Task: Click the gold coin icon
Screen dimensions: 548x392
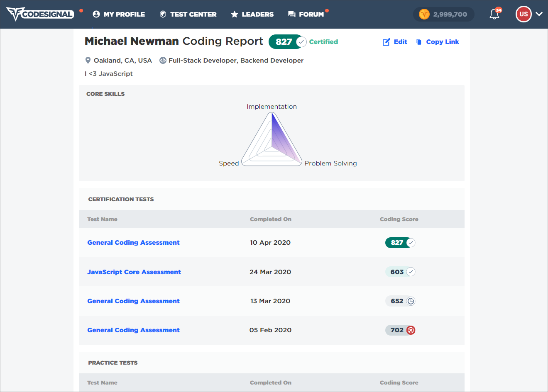Action: pos(424,15)
